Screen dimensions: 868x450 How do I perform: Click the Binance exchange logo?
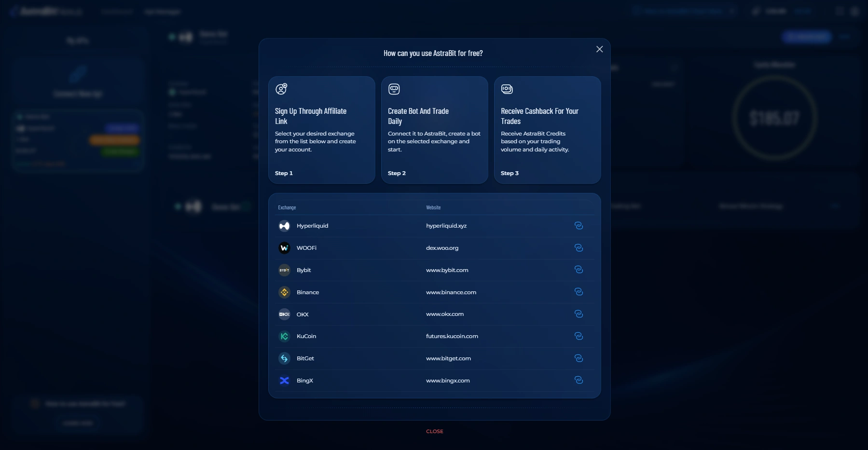coord(284,292)
